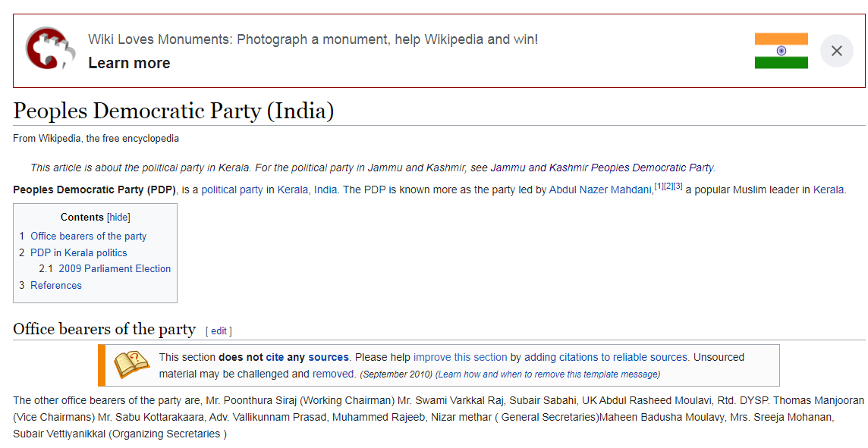Go to Office bearers of the party section
Image resolution: width=868 pixels, height=448 pixels.
click(89, 237)
